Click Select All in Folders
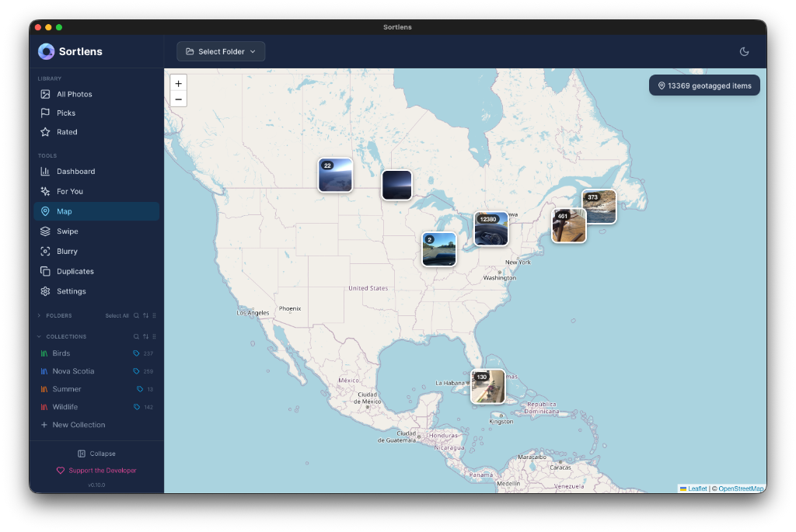Image resolution: width=796 pixels, height=532 pixels. point(117,315)
